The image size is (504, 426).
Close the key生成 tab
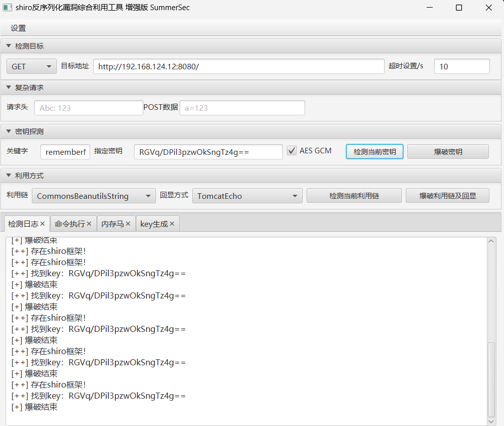(172, 224)
